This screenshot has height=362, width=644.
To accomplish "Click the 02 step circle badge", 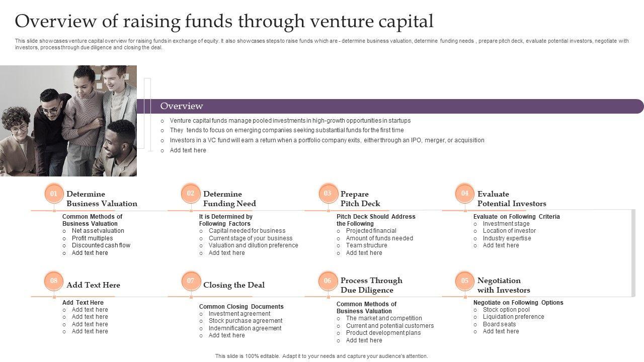I will [191, 194].
